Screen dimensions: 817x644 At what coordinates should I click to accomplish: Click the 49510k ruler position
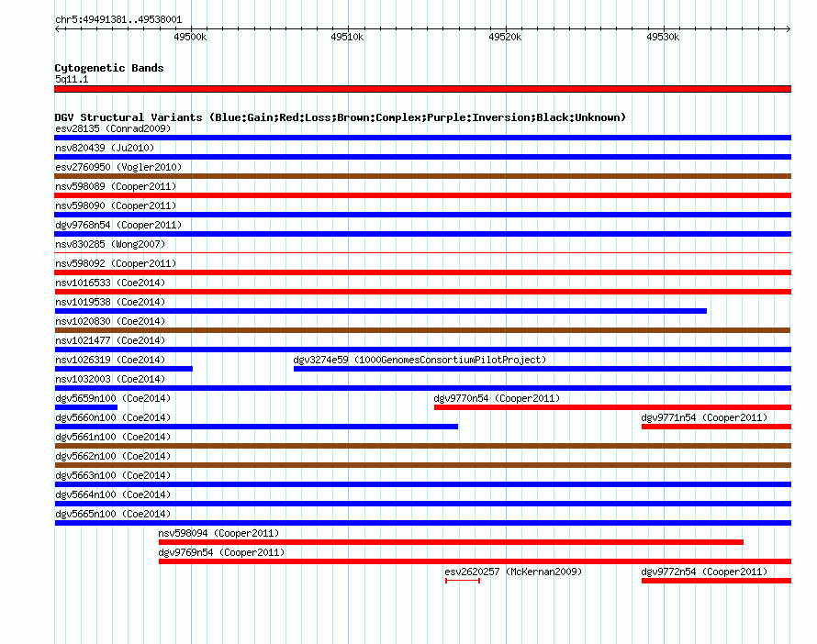347,37
